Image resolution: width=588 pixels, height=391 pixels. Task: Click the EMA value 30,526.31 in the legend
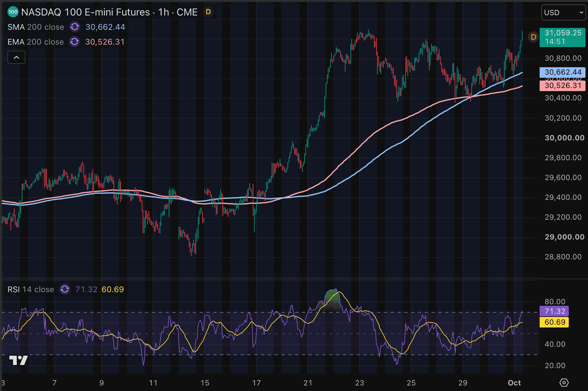tap(105, 42)
